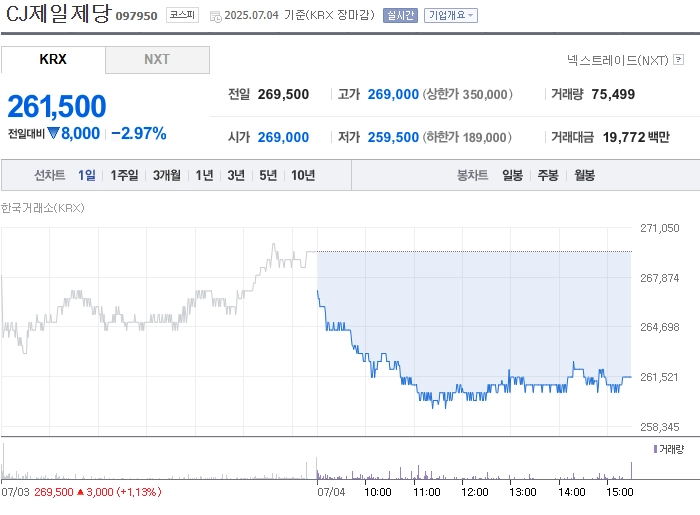
Task: Click the 전일 value 269,500
Action: 283,94
